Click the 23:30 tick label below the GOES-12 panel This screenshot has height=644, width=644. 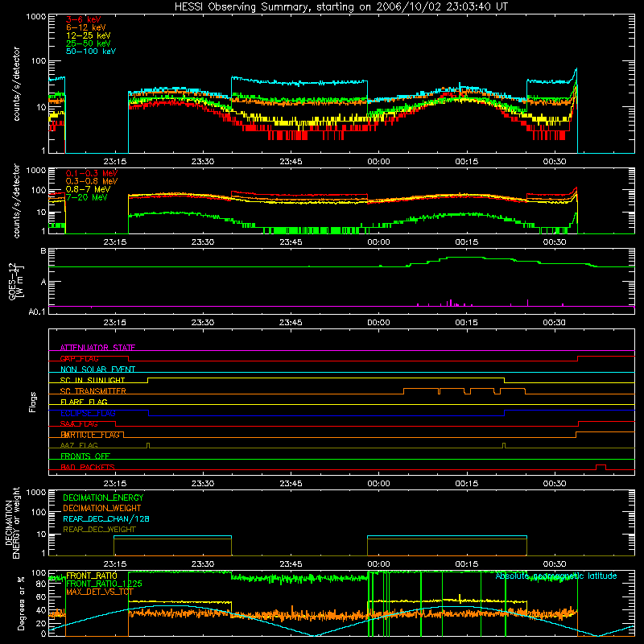[203, 323]
